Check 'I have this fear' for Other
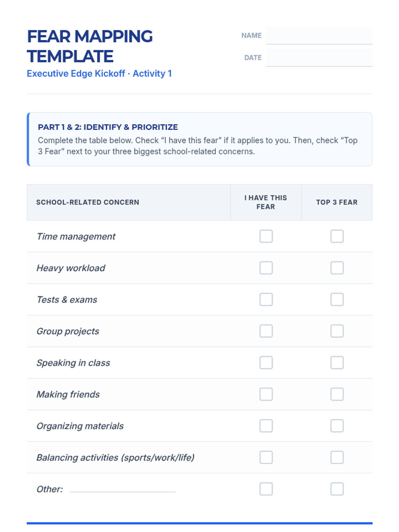399x532 pixels. point(266,489)
